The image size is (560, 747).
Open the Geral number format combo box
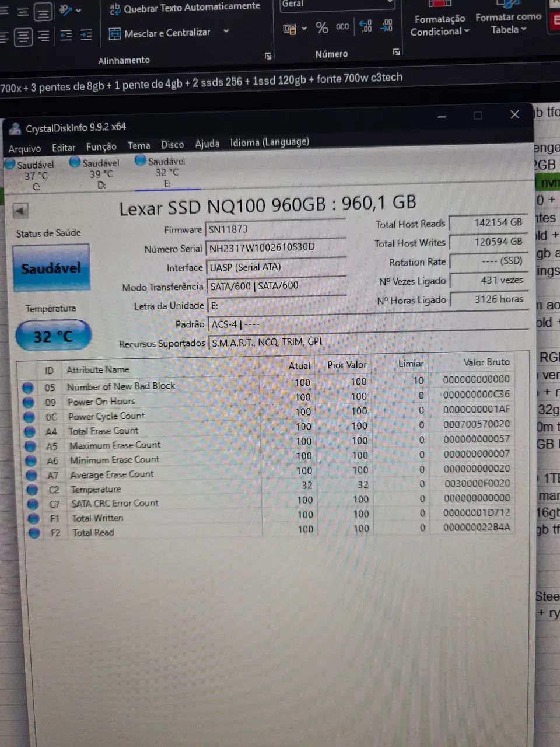(337, 4)
